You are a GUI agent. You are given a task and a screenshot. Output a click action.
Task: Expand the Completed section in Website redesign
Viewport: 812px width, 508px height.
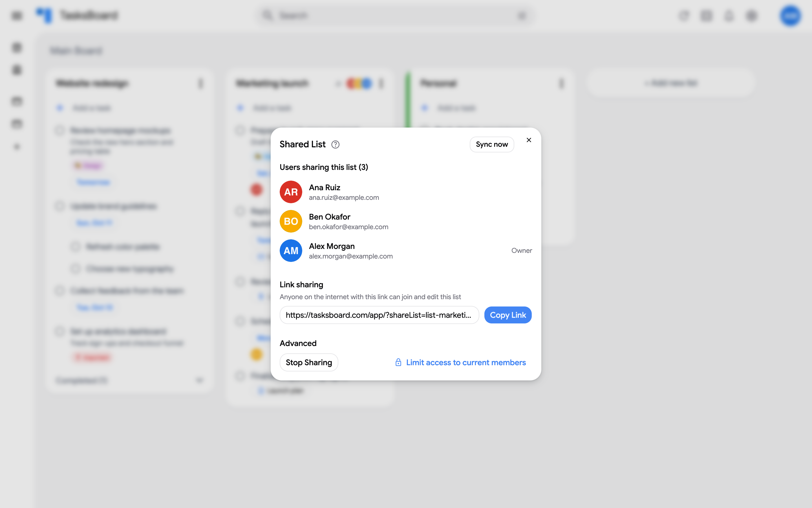200,381
